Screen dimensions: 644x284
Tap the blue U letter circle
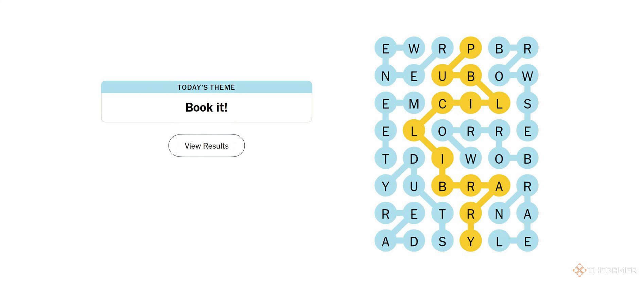(x=414, y=186)
